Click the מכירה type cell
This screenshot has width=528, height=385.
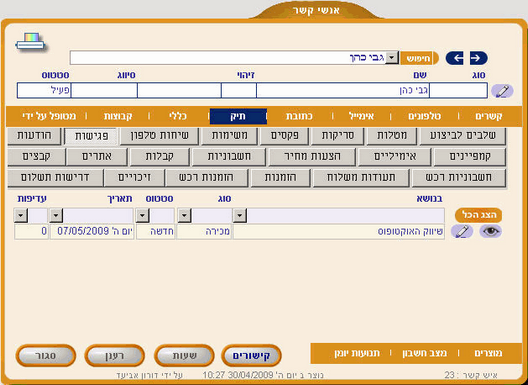click(x=204, y=232)
